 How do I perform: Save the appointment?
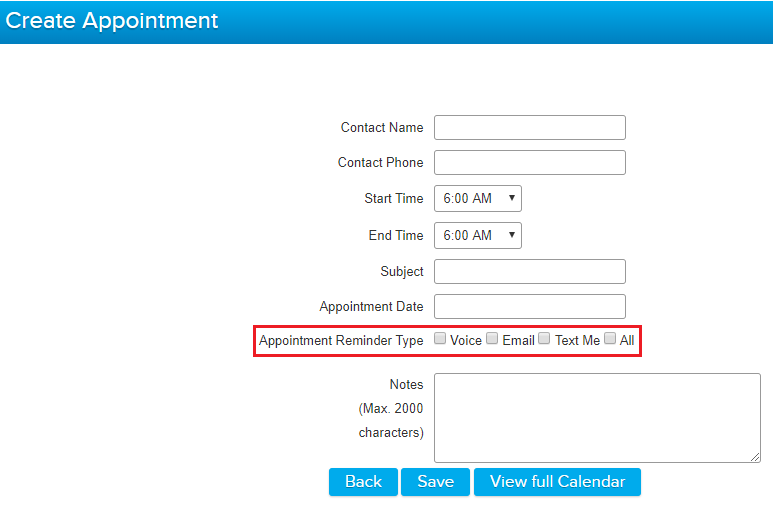(435, 482)
